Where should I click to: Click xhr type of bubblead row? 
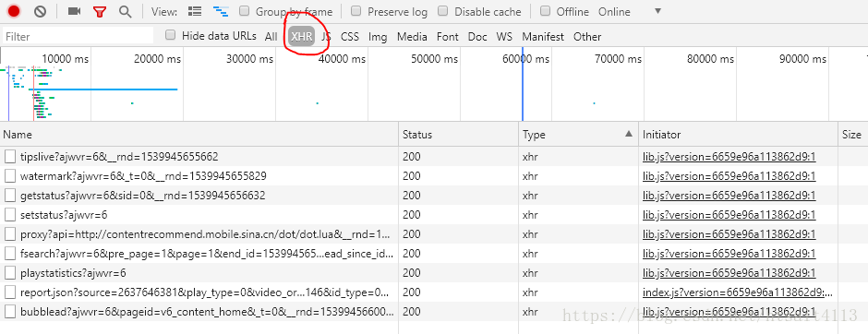coord(530,312)
